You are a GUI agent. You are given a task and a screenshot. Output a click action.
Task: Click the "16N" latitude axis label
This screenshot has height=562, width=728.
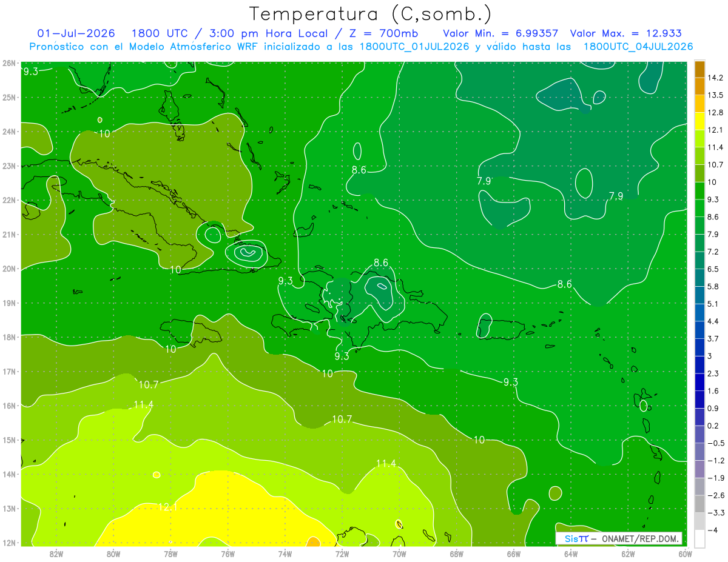pos(9,406)
